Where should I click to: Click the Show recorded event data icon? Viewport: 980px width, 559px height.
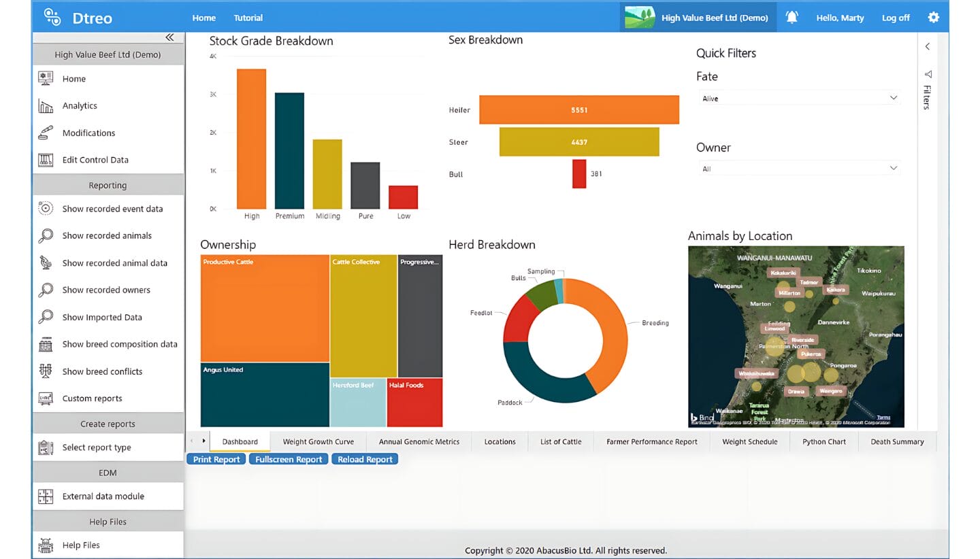click(x=46, y=209)
